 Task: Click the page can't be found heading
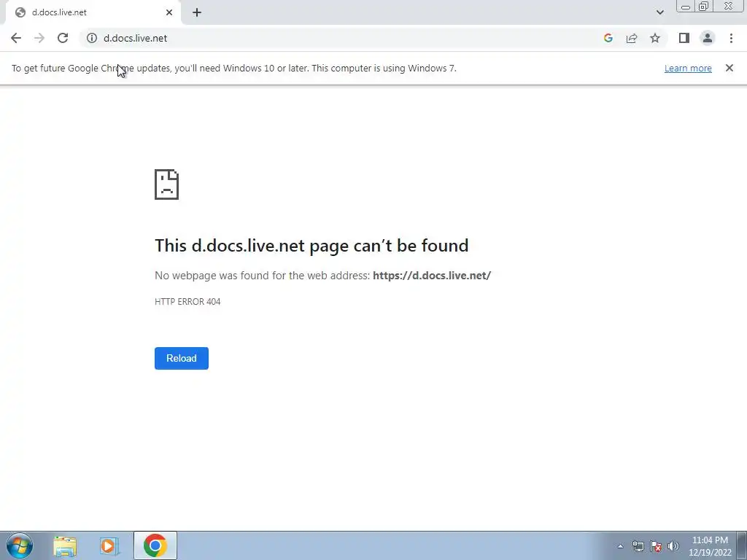(311, 246)
